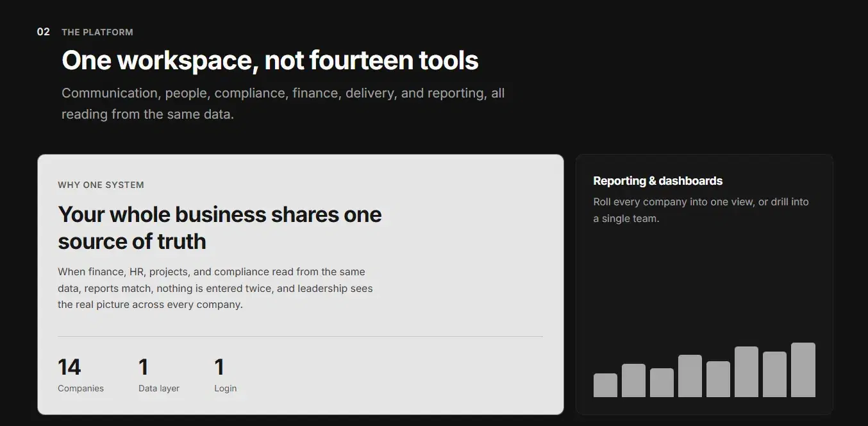Click the 'Roll every company into one view' description
Image resolution: width=868 pixels, height=426 pixels.
[701, 210]
